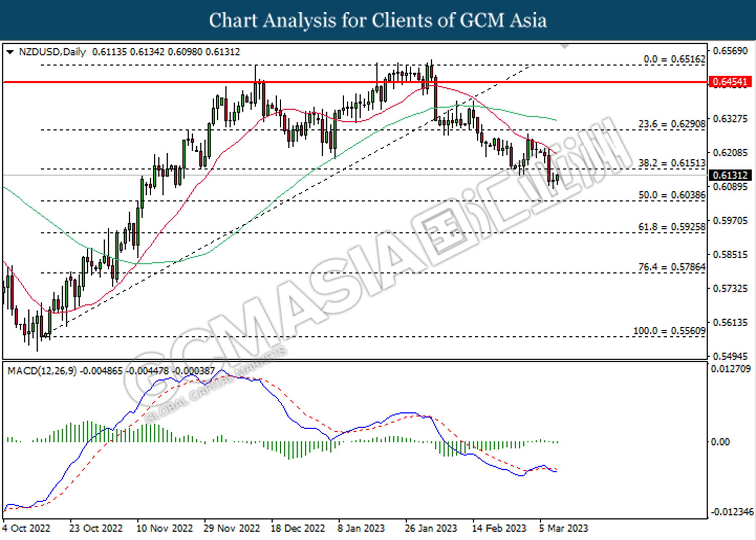Viewport: 756px width, 540px height.
Task: Select the MACD(12,26,9) indicator label
Action: (x=42, y=371)
